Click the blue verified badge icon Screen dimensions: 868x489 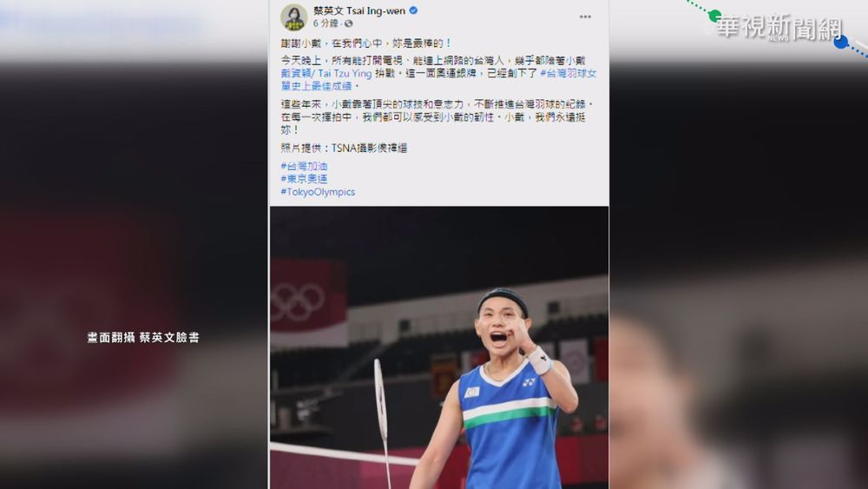pos(413,10)
